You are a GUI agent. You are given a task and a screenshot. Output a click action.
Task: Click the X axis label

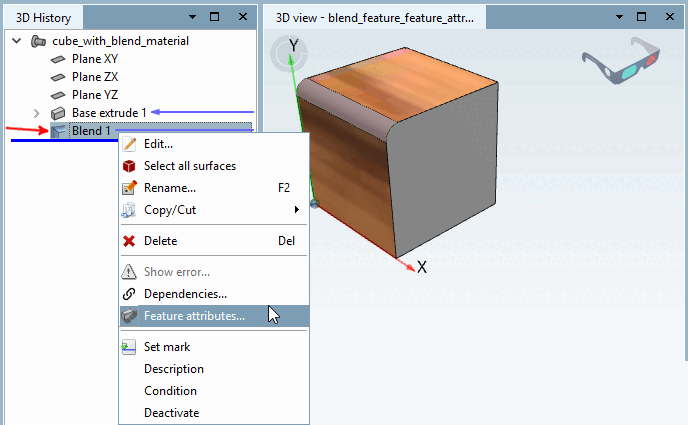click(x=422, y=267)
